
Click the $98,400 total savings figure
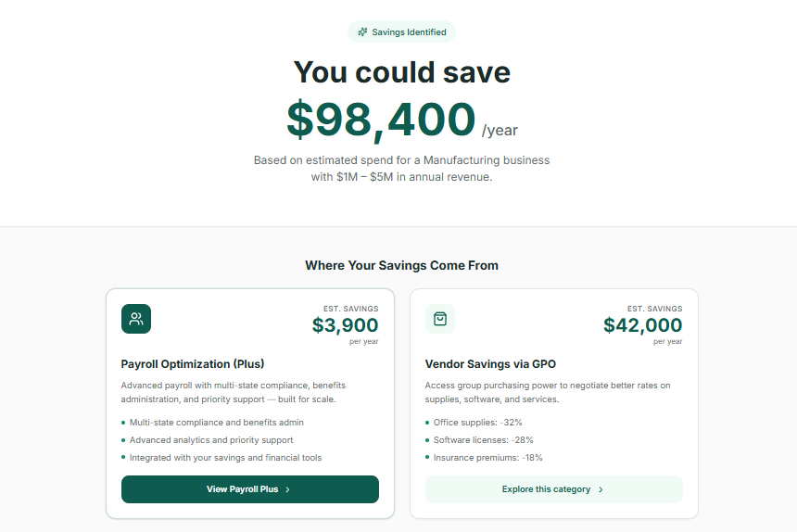[381, 120]
